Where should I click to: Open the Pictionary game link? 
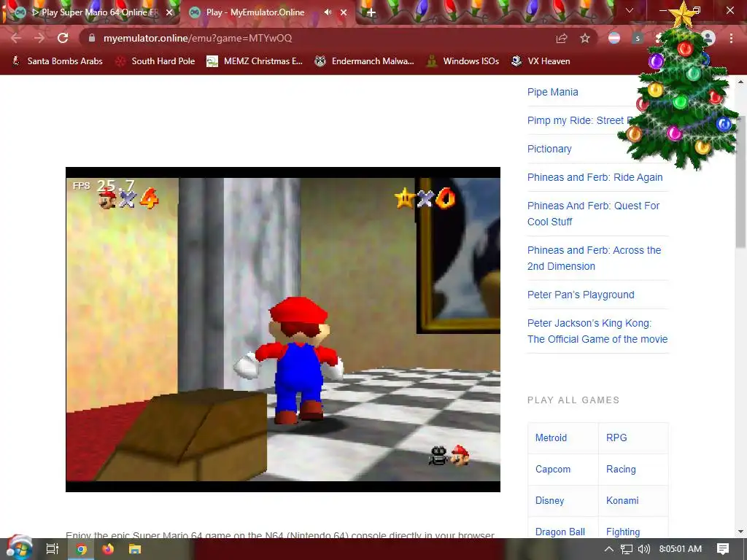point(549,149)
